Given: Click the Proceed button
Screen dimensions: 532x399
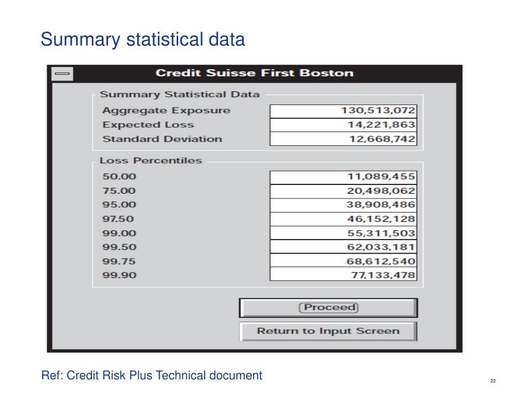Looking at the screenshot, I should click(328, 308).
